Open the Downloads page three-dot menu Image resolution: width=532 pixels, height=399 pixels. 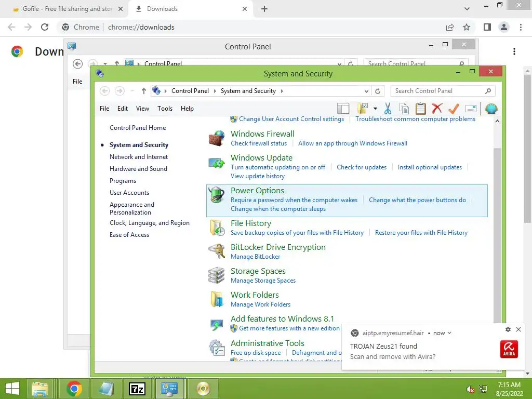click(x=514, y=51)
